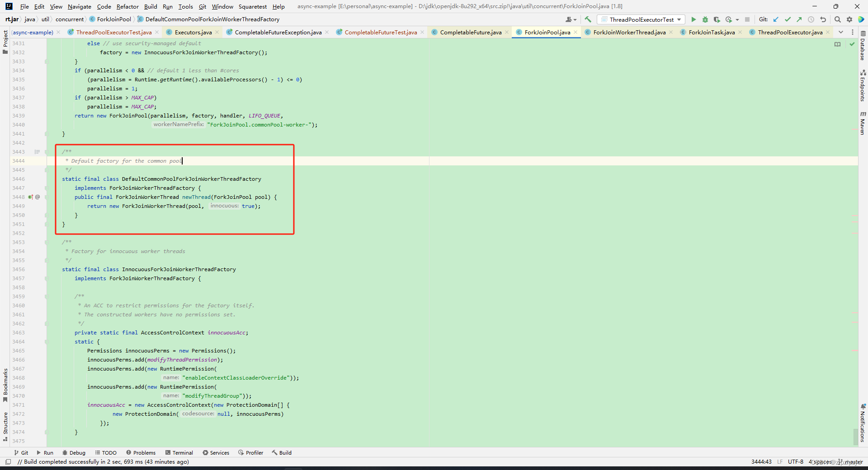Open the bottom Debug tool window
The width and height of the screenshot is (868, 470).
[74, 452]
